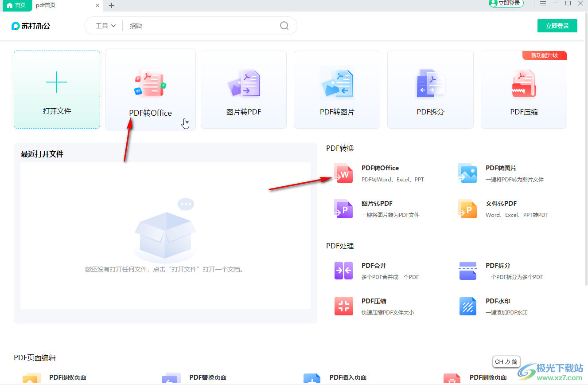The image size is (588, 385).
Task: Click the PDF插入页面 label
Action: pos(348,377)
